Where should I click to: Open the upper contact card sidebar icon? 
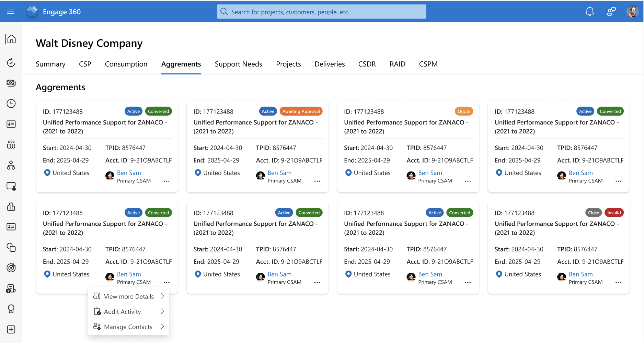(11, 124)
